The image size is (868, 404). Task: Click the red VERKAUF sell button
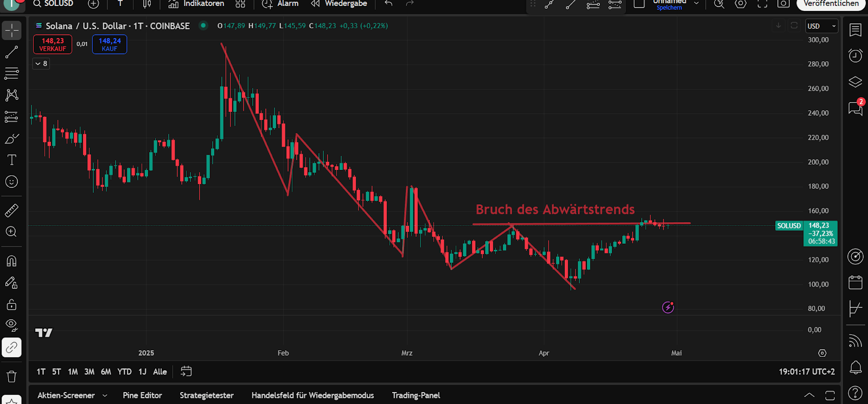53,45
